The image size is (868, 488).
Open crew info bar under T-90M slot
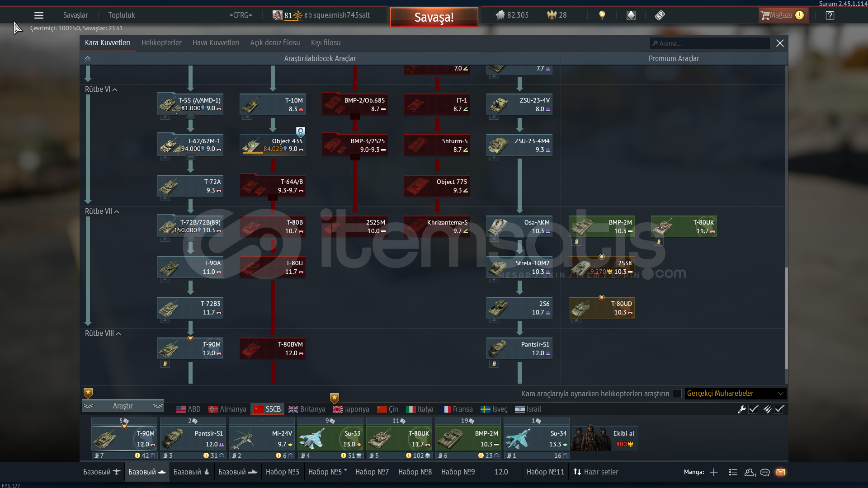(x=124, y=456)
